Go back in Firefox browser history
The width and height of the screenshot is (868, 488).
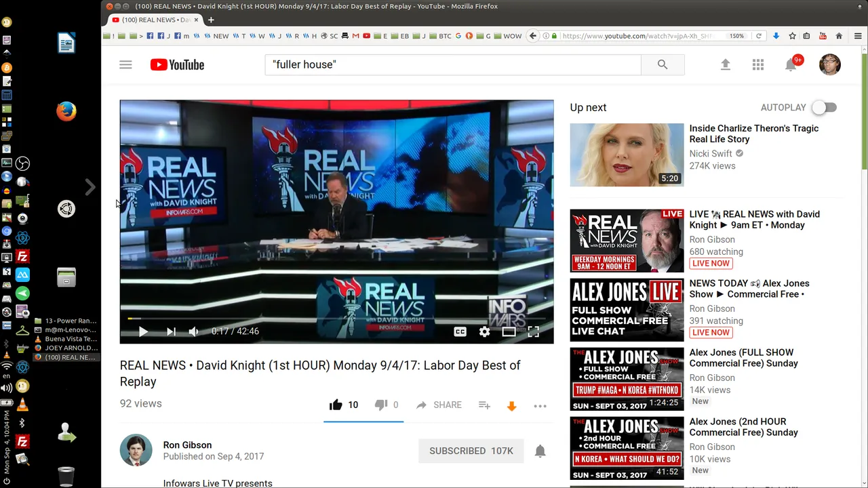pos(533,36)
